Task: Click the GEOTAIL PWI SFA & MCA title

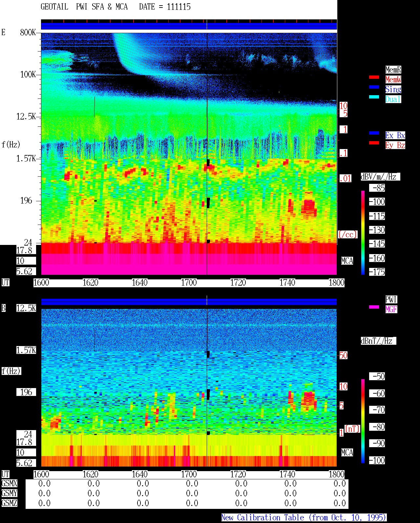Action: click(84, 7)
